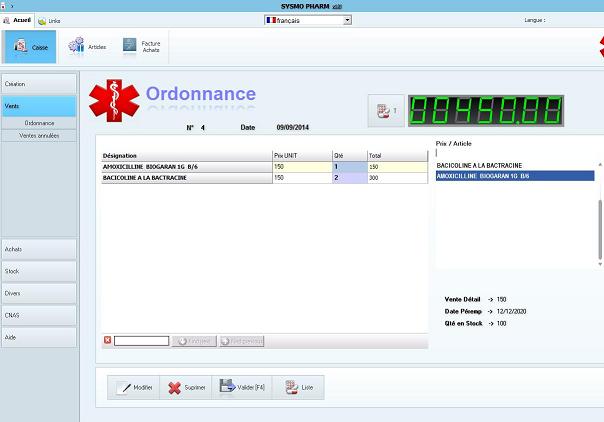
Task: Open the français language dropdown
Action: click(x=308, y=20)
